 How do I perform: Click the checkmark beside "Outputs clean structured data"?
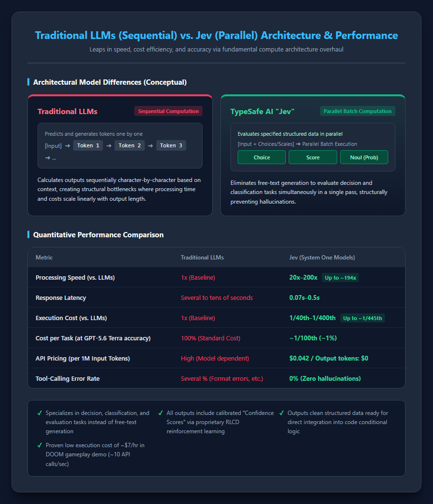282,413
